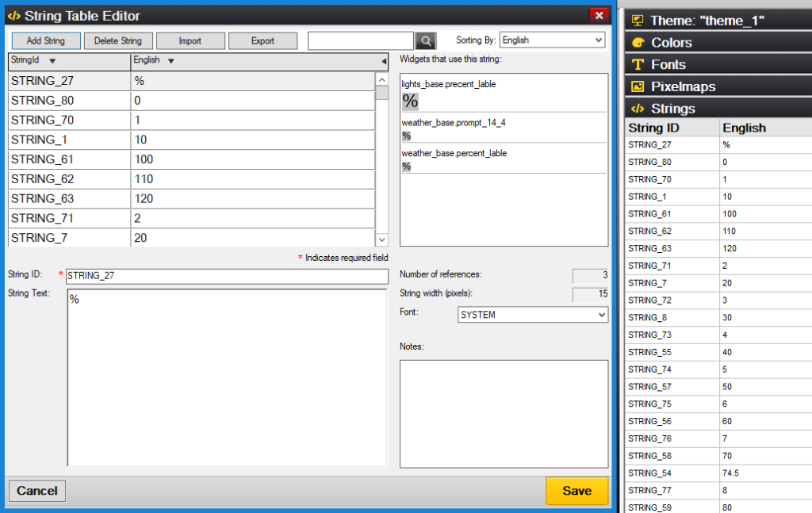Close the String Table Editor window

point(599,14)
